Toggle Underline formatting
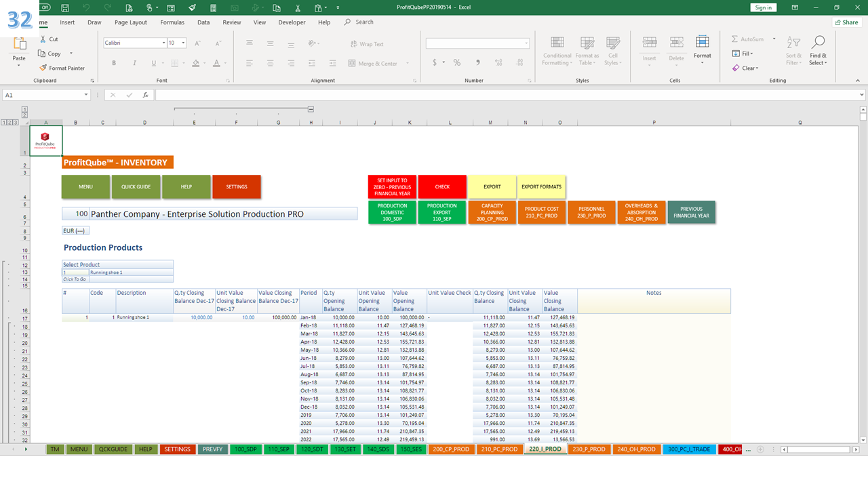This screenshot has height=488, width=868. [x=154, y=63]
